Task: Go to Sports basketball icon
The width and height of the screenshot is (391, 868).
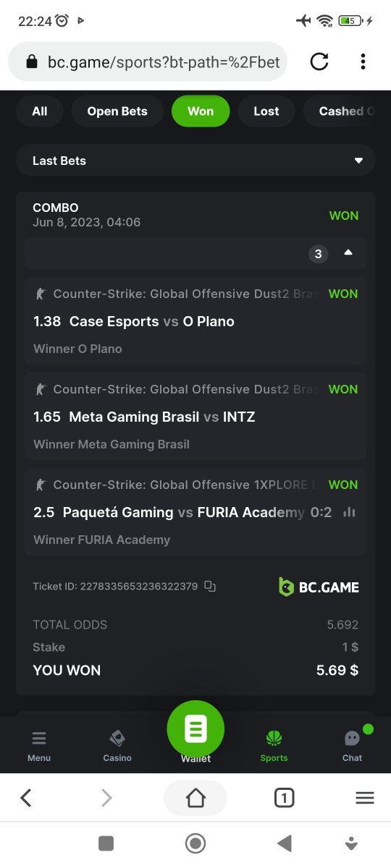Action: pos(274,738)
